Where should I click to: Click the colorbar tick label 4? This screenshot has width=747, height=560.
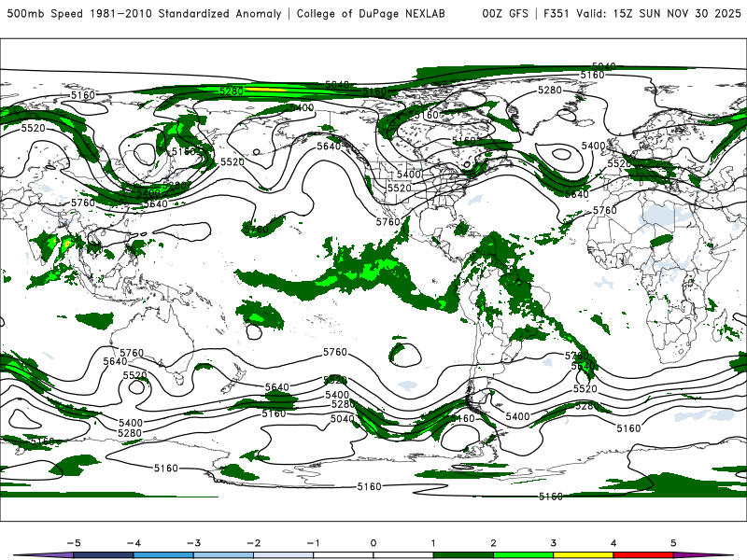613,543
